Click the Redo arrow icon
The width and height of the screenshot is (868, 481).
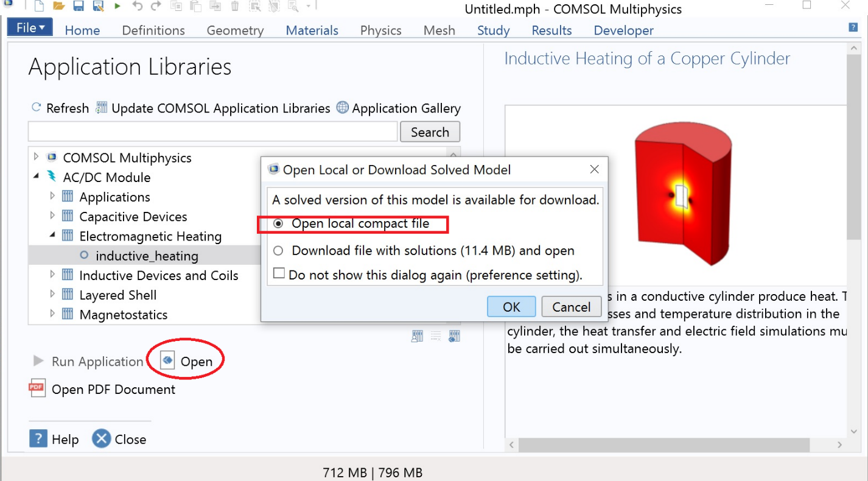point(156,7)
